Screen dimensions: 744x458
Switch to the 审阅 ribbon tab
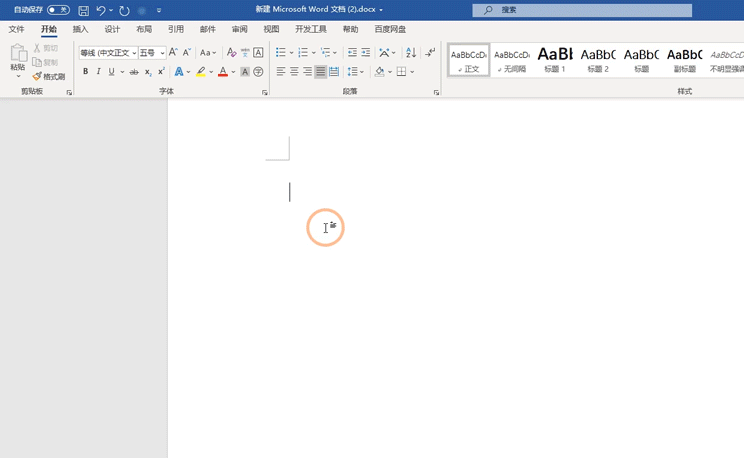coord(240,29)
